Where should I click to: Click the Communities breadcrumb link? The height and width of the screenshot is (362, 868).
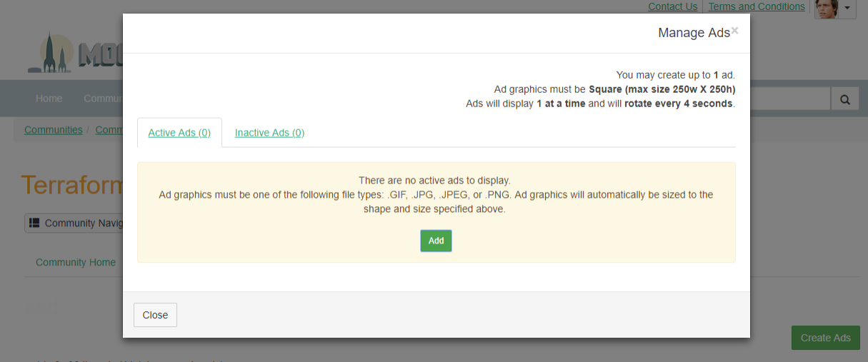[54, 130]
